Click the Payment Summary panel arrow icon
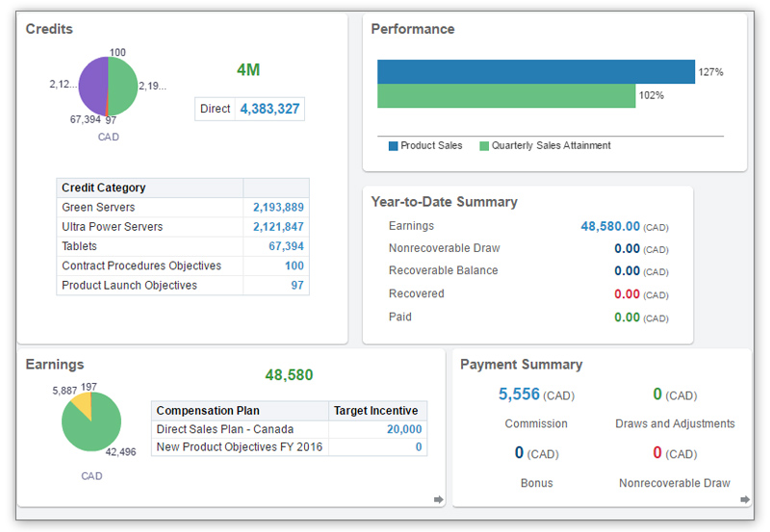Screen dimensions: 770x532 pyautogui.click(x=744, y=499)
